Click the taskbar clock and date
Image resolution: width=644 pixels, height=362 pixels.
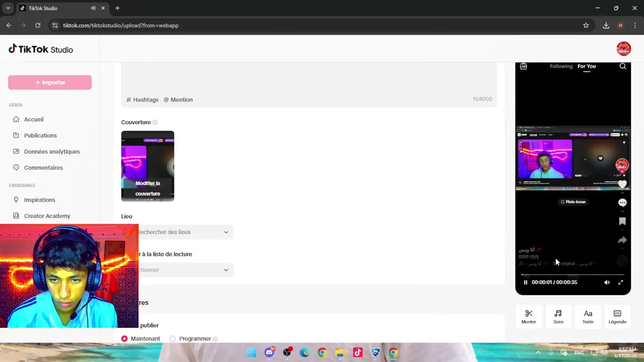(624, 352)
